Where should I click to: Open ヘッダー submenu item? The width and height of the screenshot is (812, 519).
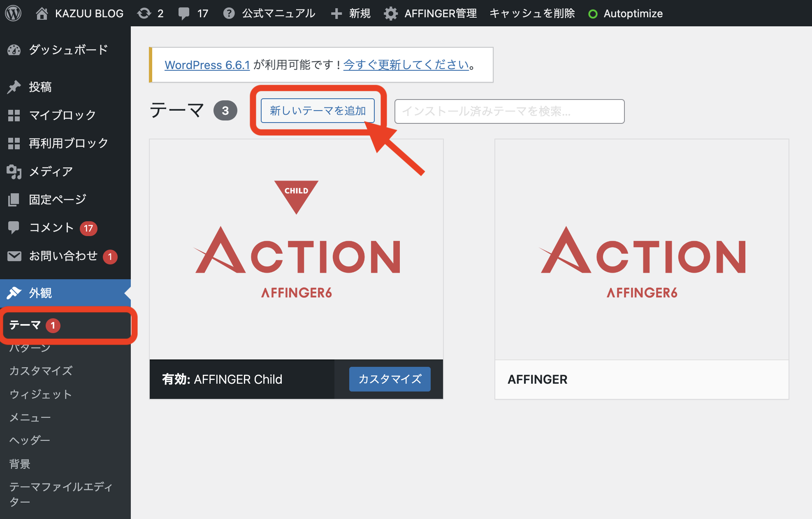tap(30, 440)
